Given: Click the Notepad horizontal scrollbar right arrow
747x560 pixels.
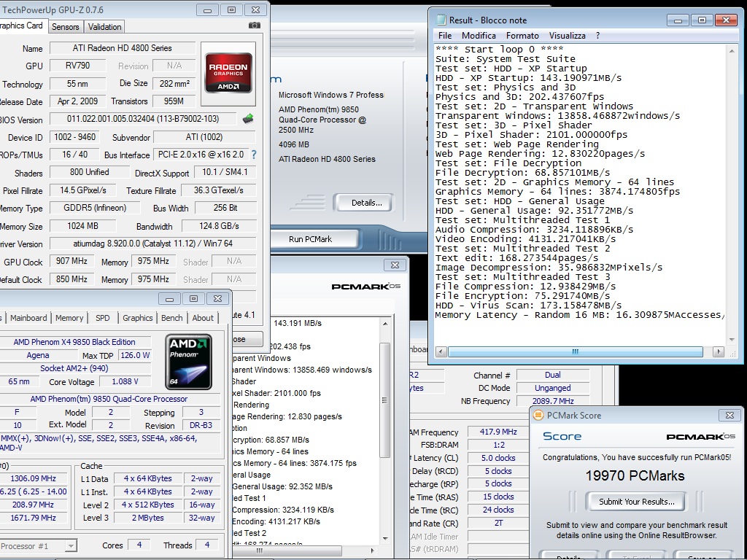Looking at the screenshot, I should click(x=719, y=352).
